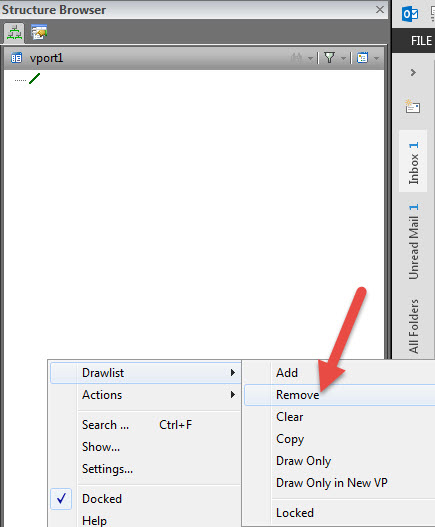Select the hierarchy tree view icon
Viewport: 435px width, 527px height.
pos(14,33)
